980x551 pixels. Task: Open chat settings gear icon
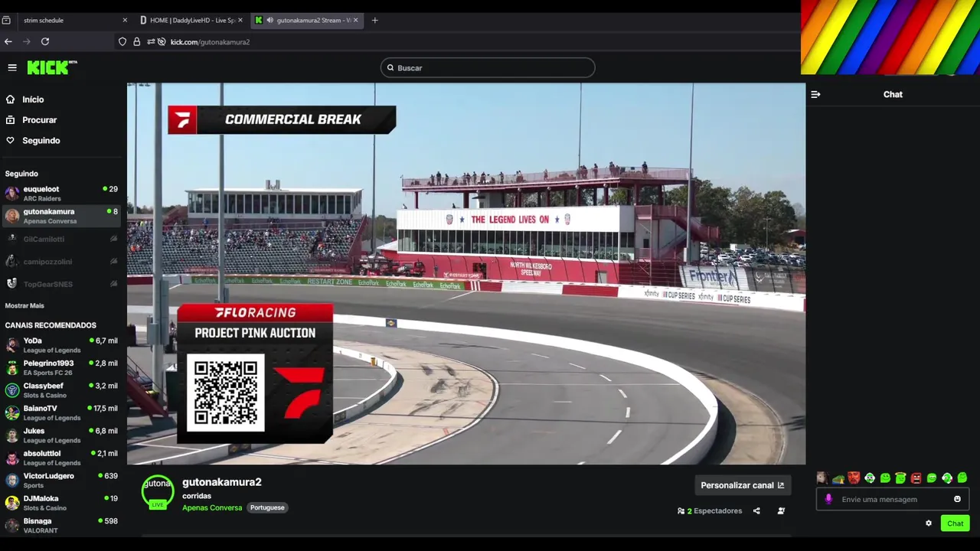929,523
